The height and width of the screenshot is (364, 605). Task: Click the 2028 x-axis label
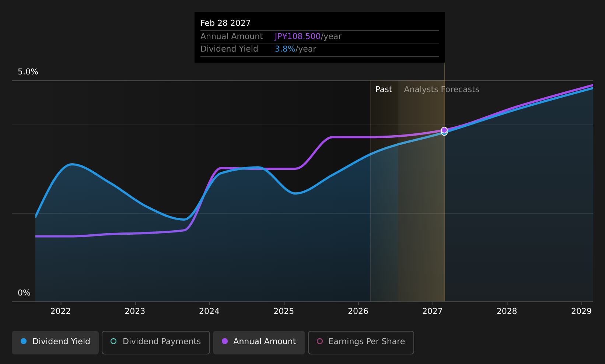[x=507, y=311]
